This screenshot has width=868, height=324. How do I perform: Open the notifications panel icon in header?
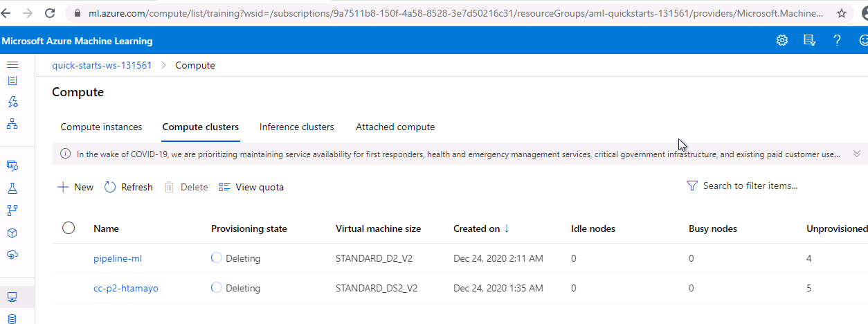click(x=809, y=40)
